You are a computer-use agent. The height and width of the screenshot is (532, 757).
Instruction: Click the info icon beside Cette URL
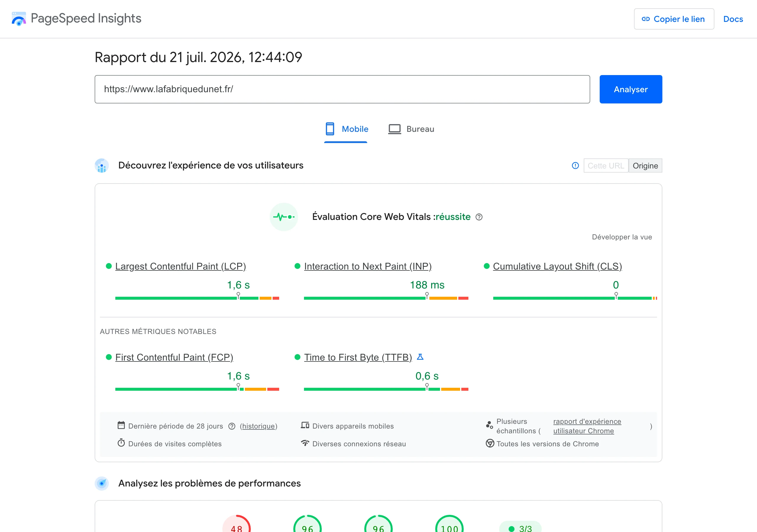tap(575, 166)
